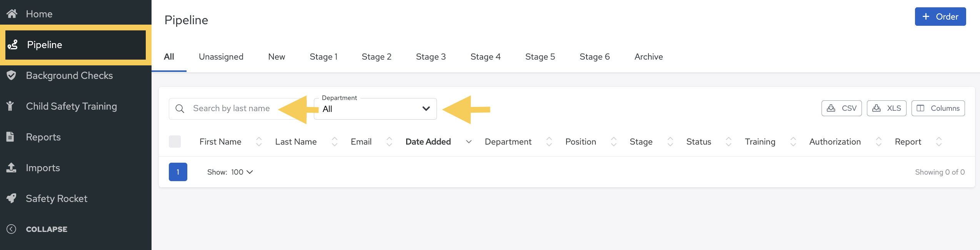Click the Background Checks shield icon
Image resolution: width=980 pixels, height=250 pixels.
[12, 75]
